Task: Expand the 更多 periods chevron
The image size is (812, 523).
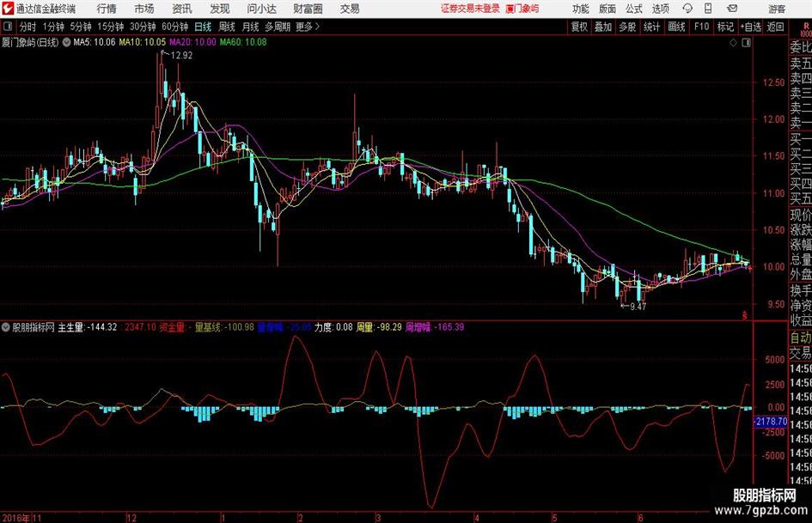Action: [308, 27]
